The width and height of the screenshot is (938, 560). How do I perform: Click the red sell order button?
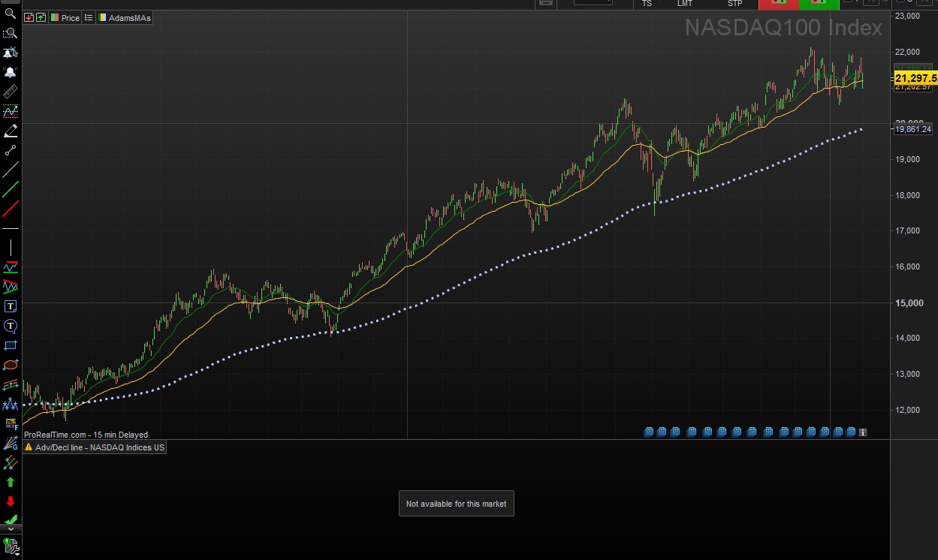pyautogui.click(x=778, y=4)
